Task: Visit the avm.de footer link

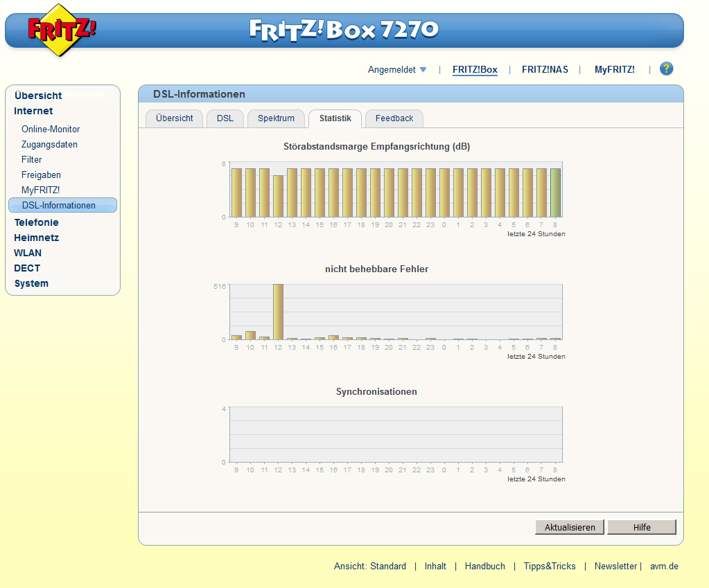Action: [x=664, y=567]
